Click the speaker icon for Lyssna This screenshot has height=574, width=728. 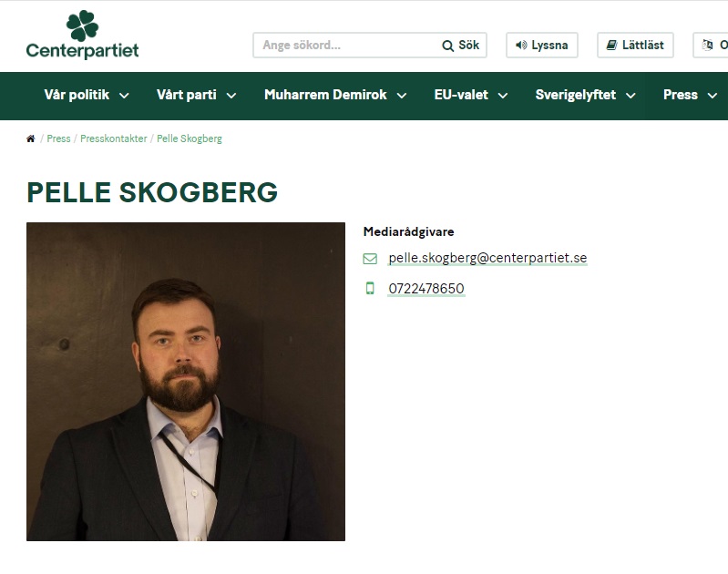521,45
